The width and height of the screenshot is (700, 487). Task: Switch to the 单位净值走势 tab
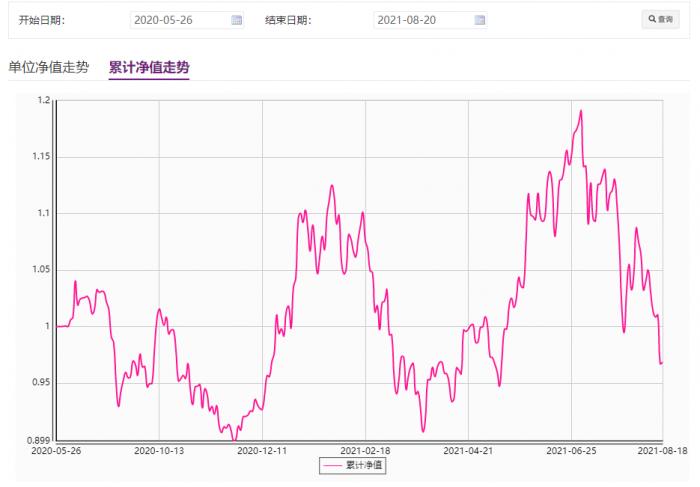click(48, 67)
